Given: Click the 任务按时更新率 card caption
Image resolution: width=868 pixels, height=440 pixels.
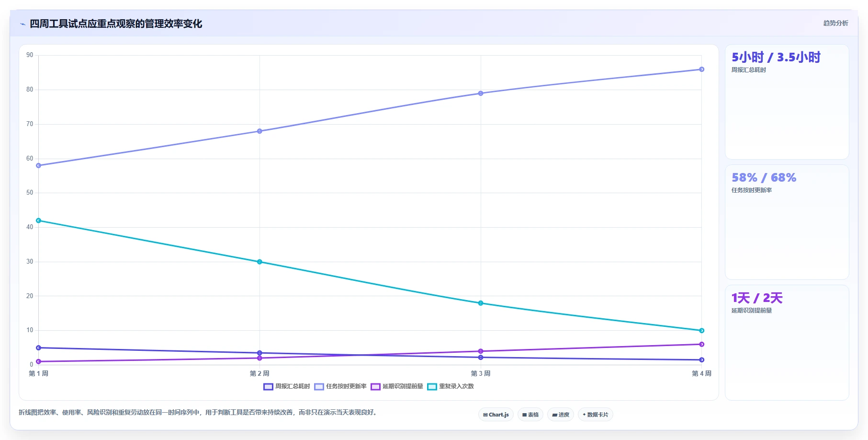Looking at the screenshot, I should click(x=752, y=190).
